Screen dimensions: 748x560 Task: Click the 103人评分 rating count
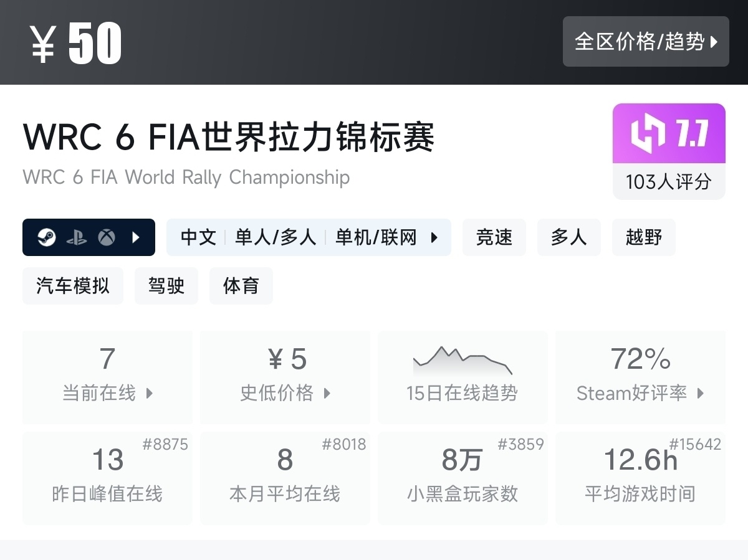[x=669, y=182]
